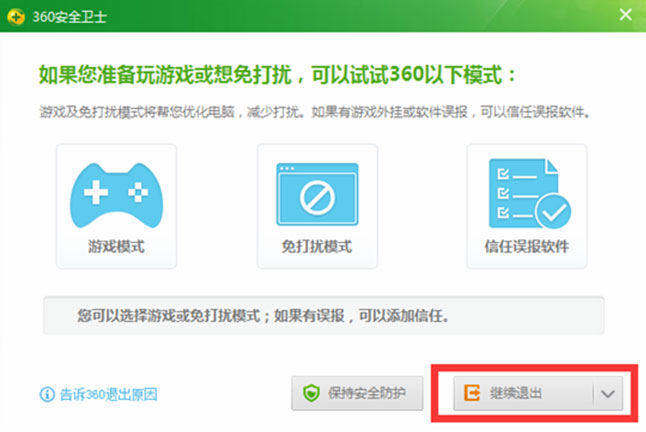Click the 继续退出 button
This screenshot has height=432, width=646.
coord(523,393)
